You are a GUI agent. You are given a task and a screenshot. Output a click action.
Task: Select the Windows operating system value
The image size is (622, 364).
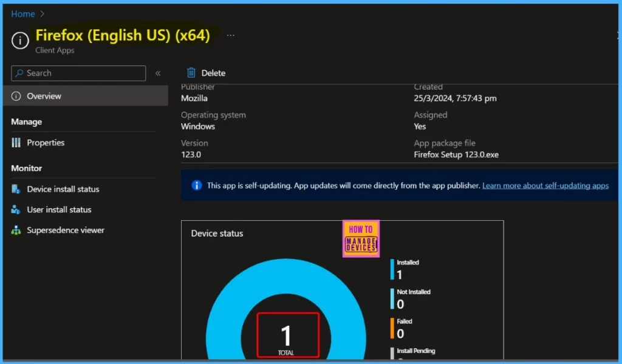tap(197, 126)
